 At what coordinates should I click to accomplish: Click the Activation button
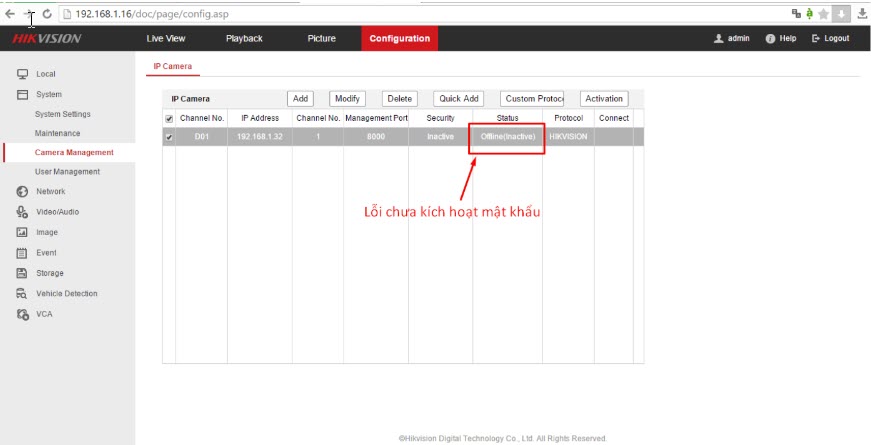pyautogui.click(x=604, y=99)
